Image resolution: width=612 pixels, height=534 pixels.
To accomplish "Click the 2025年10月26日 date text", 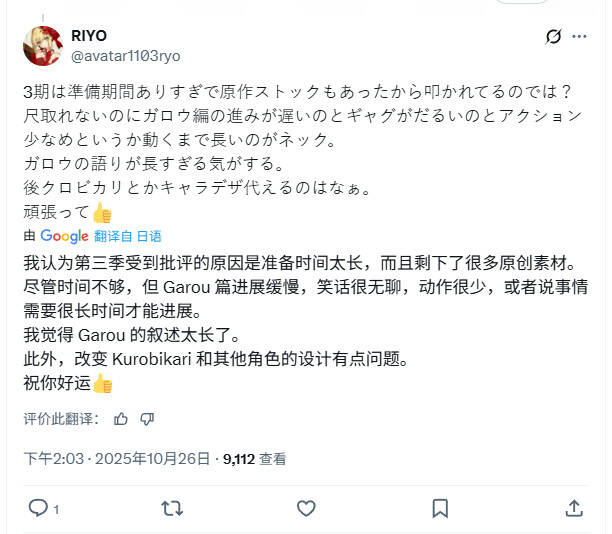I will point(153,459).
